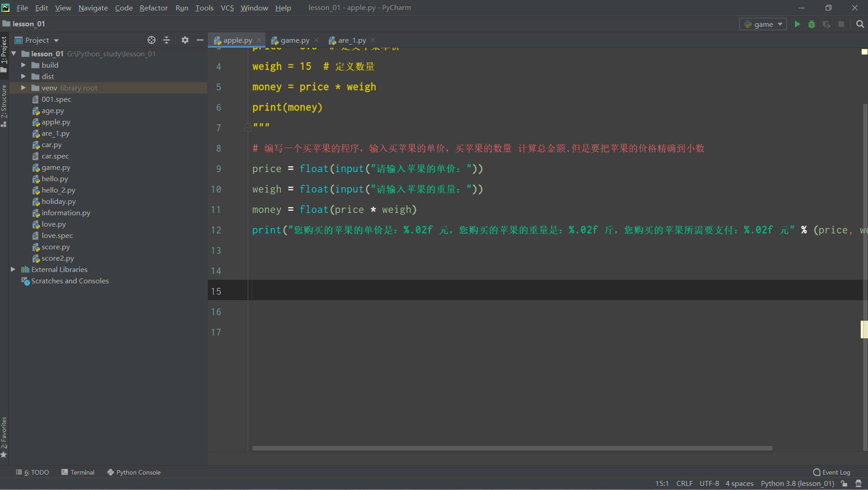
Task: Open the Python Console
Action: 134,472
